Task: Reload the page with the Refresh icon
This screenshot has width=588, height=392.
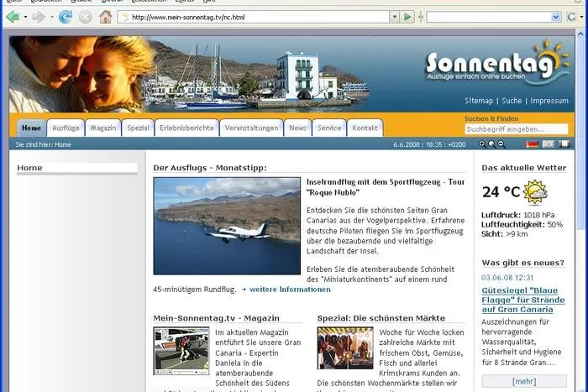Action: pyautogui.click(x=66, y=17)
